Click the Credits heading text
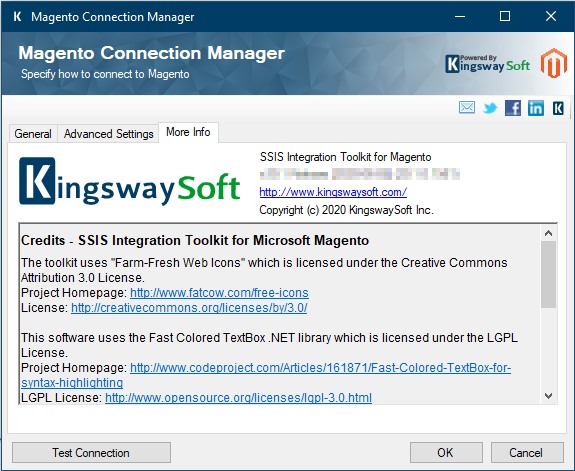Viewport: 575px width, 471px height. [x=195, y=241]
